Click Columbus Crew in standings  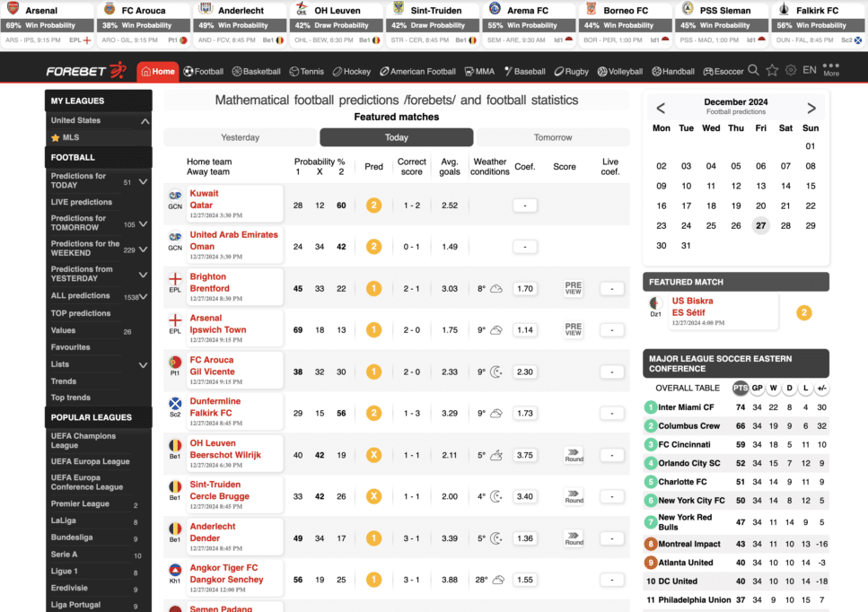pyautogui.click(x=688, y=426)
